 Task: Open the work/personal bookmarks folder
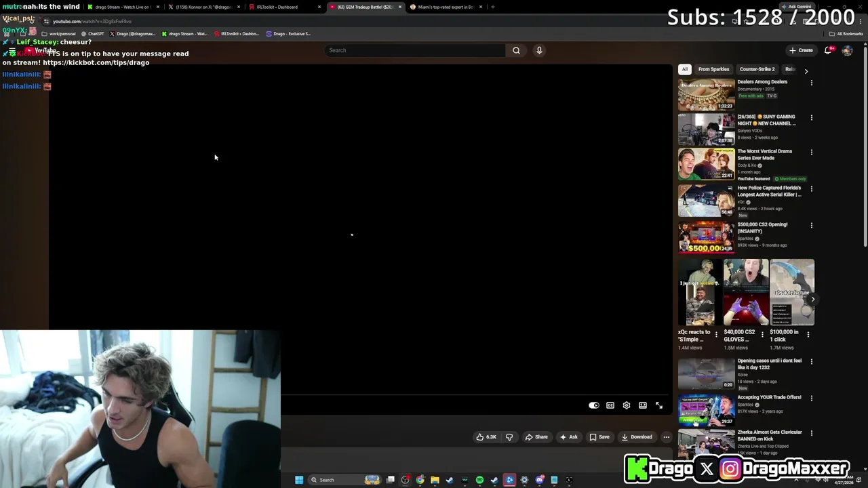tap(59, 34)
